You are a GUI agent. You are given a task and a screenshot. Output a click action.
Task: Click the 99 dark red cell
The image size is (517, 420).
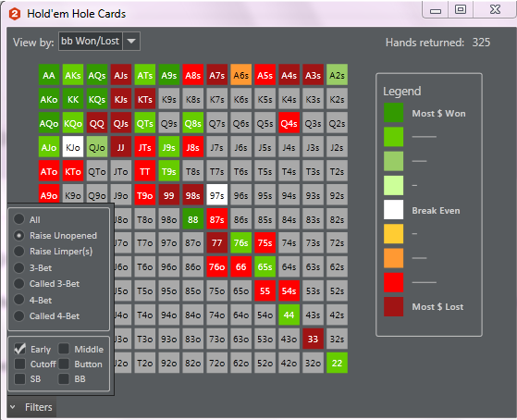point(169,195)
